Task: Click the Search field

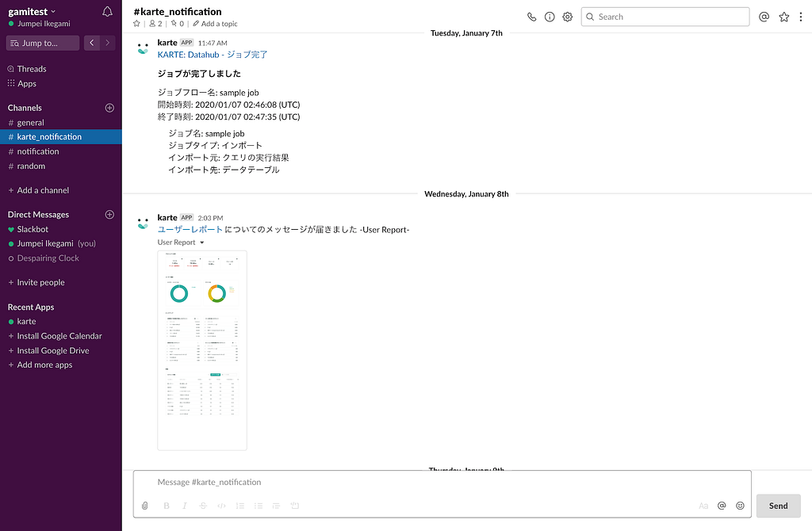Action: [665, 17]
